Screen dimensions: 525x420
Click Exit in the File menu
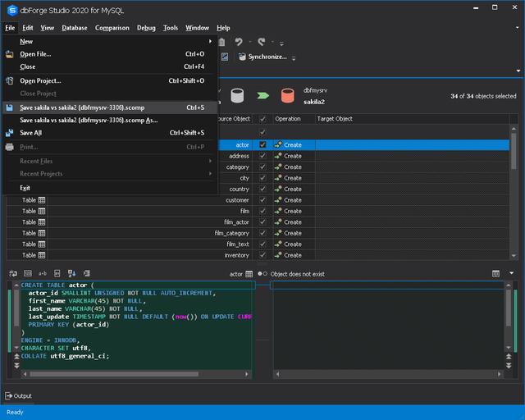25,188
